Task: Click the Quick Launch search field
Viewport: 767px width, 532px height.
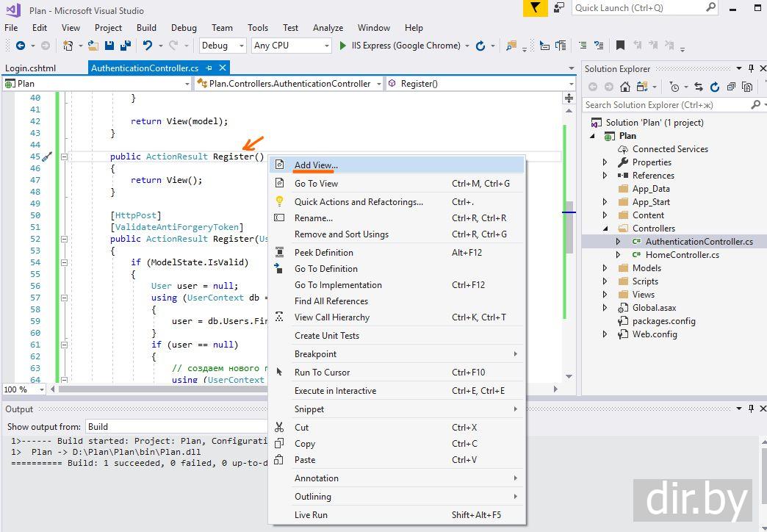Action: (638, 8)
